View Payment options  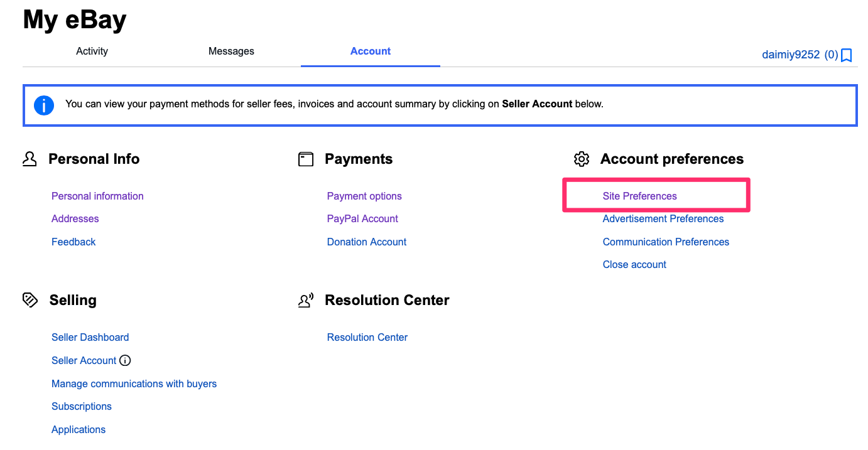click(x=364, y=196)
